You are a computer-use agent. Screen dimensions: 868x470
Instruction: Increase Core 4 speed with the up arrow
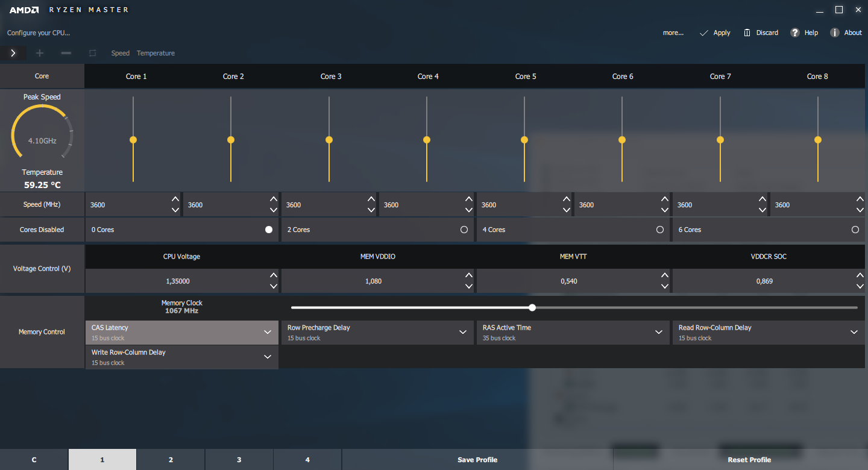click(x=469, y=199)
